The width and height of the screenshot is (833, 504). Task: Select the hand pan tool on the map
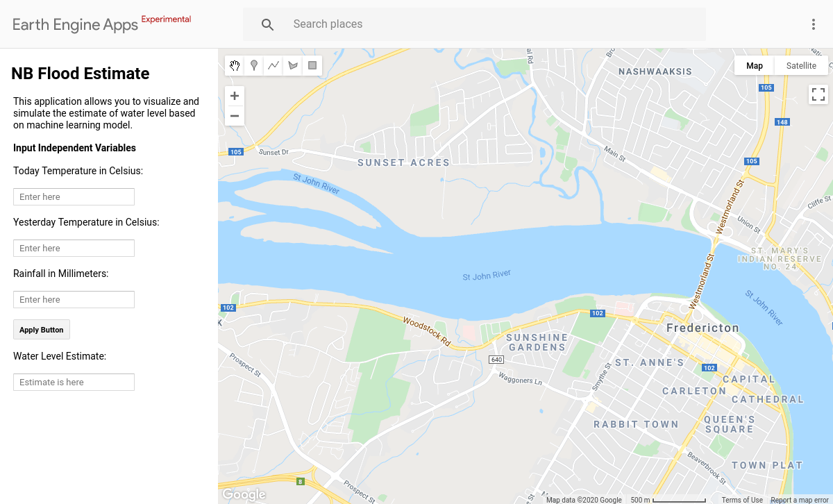(x=235, y=65)
